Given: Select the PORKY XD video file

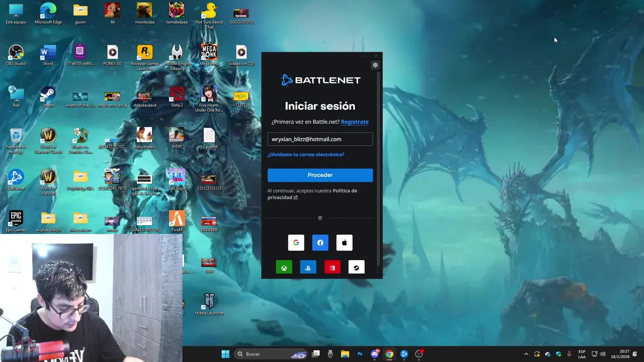Looking at the screenshot, I should 112,55.
